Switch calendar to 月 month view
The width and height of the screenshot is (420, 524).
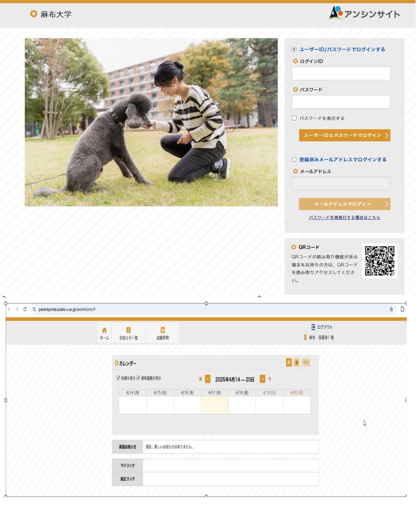(289, 363)
